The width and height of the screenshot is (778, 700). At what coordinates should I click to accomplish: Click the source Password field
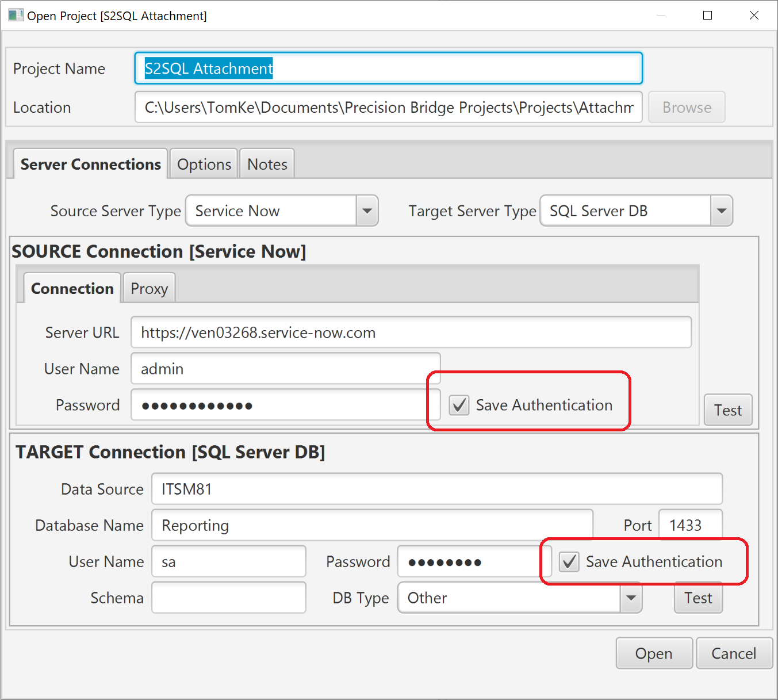pos(286,405)
